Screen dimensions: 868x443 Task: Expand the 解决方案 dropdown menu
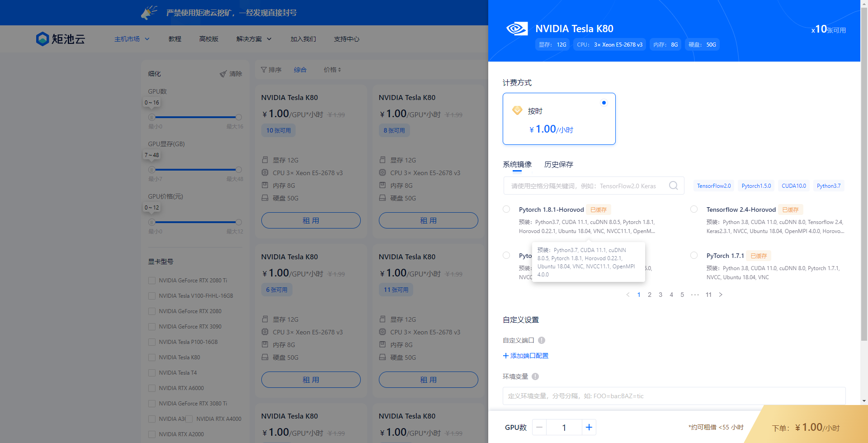click(x=254, y=39)
